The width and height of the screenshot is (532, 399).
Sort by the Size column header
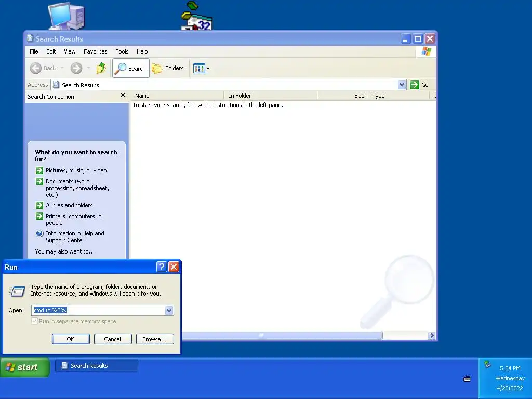point(342,96)
